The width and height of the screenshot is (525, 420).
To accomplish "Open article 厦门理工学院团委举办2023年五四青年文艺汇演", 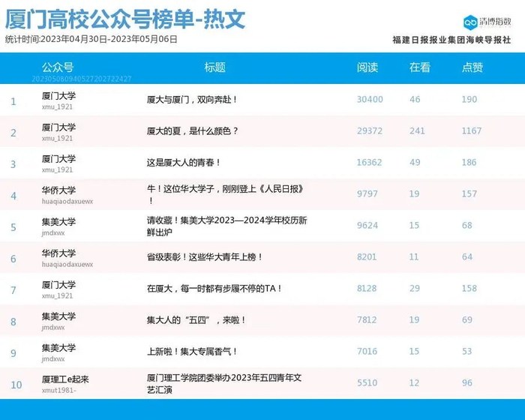I will click(x=224, y=383).
